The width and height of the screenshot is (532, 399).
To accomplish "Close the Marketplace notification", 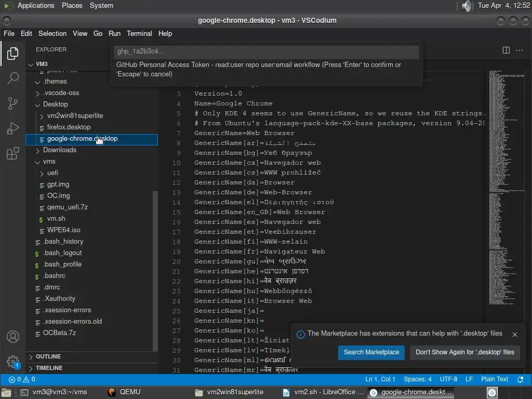I will click(x=515, y=335).
